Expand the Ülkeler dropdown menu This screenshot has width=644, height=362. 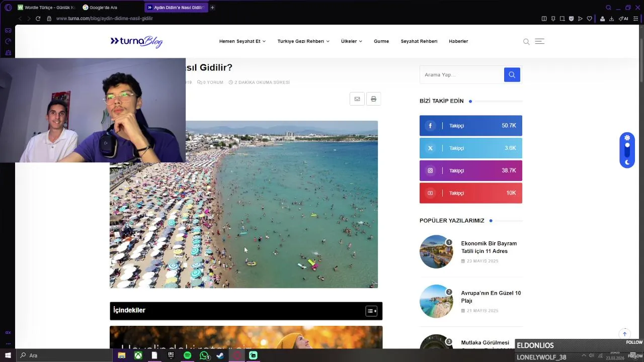click(351, 41)
